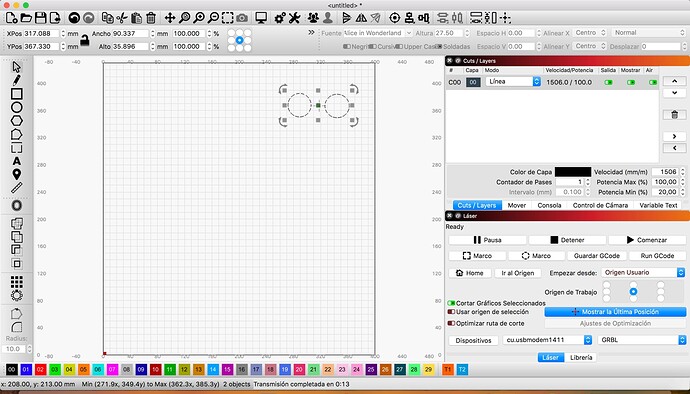Click the Comenzar start button
690x394 pixels.
[x=647, y=240]
